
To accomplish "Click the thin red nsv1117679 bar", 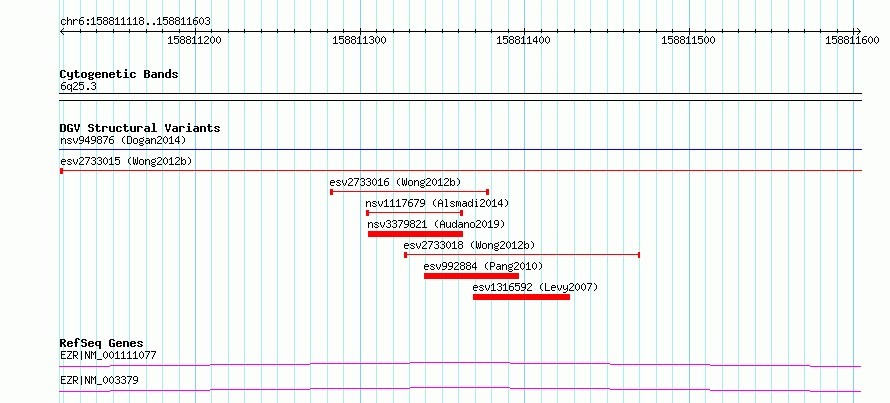I will point(415,213).
